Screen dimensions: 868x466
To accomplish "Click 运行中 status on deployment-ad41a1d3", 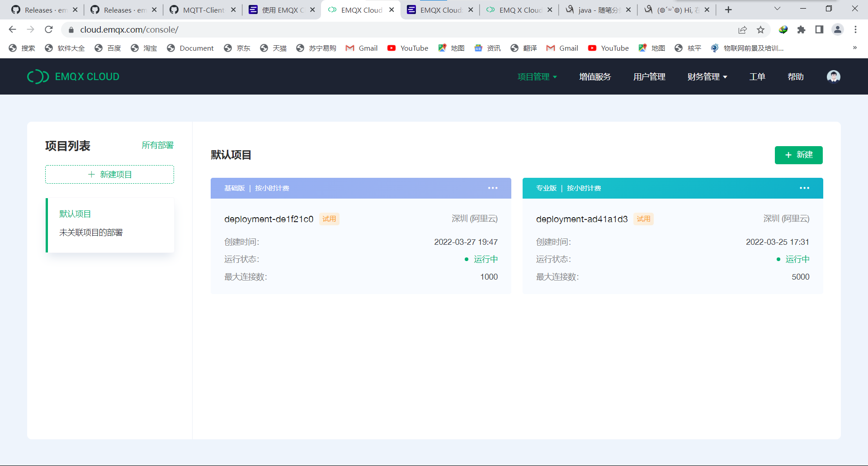I will pyautogui.click(x=793, y=259).
